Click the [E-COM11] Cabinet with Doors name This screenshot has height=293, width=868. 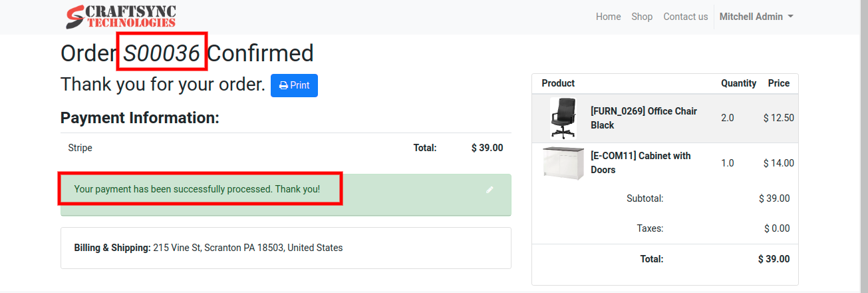click(x=640, y=162)
